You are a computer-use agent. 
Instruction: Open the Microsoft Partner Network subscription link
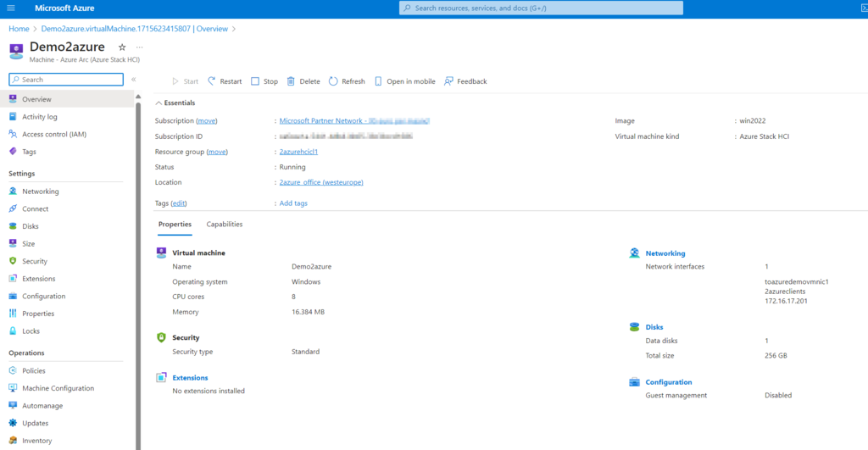(354, 120)
